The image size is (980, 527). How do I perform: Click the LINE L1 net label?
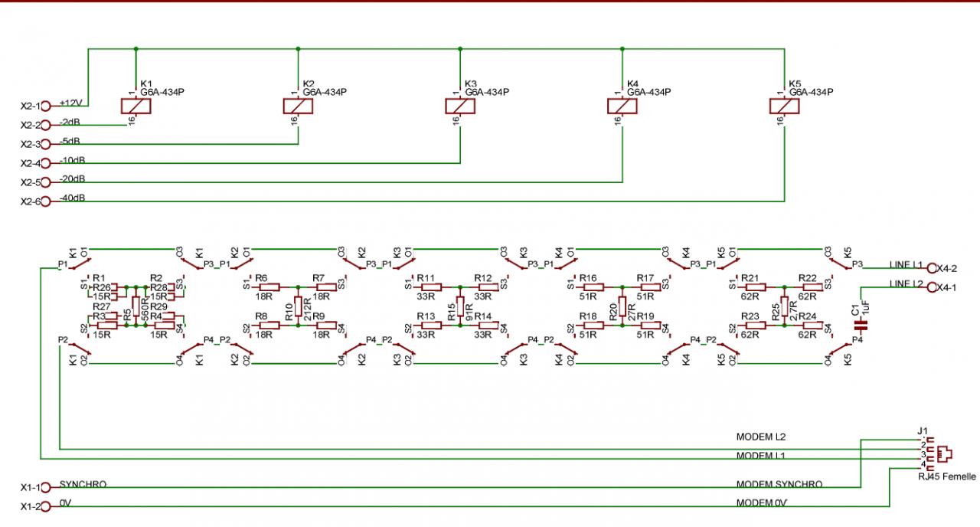tap(906, 264)
